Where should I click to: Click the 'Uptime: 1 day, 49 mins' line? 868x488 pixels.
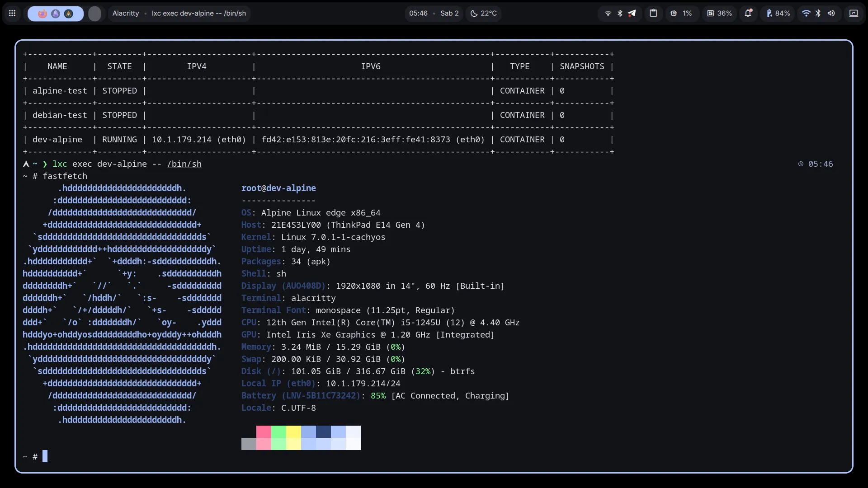click(296, 249)
